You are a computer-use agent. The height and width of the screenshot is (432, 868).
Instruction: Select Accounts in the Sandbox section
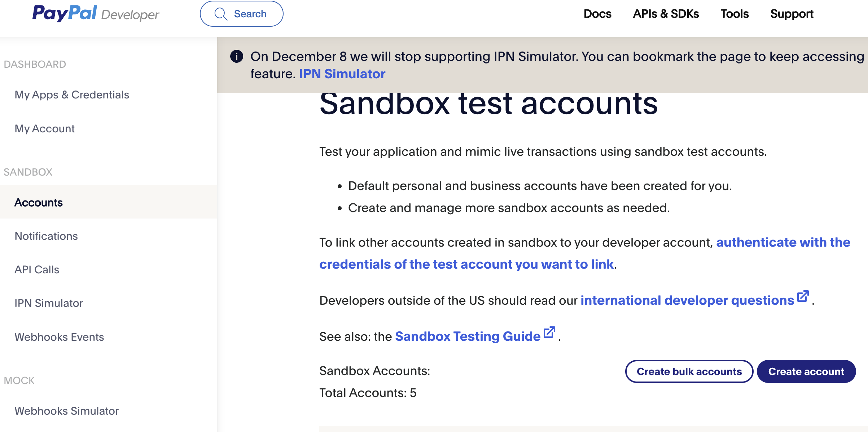(39, 203)
